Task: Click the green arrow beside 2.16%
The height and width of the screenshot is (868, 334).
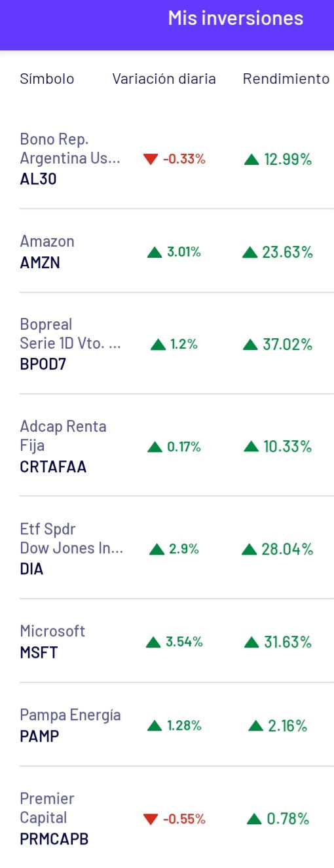Action: [257, 726]
